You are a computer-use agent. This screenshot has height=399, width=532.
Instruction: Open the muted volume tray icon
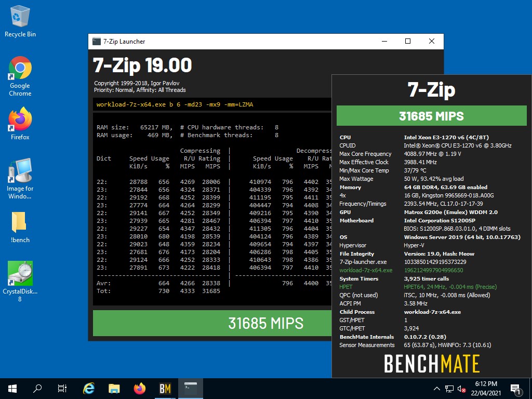tap(461, 389)
